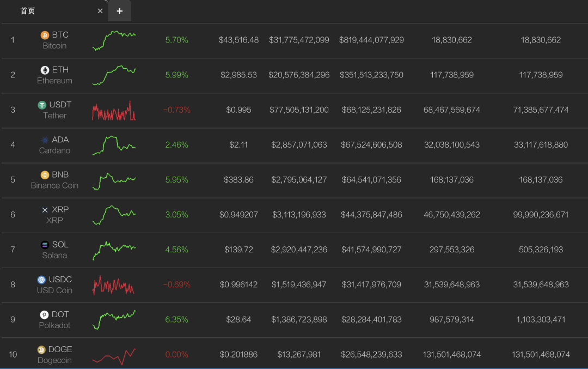Click the $28.64 Polkadot price
The width and height of the screenshot is (588, 369).
[x=238, y=319]
